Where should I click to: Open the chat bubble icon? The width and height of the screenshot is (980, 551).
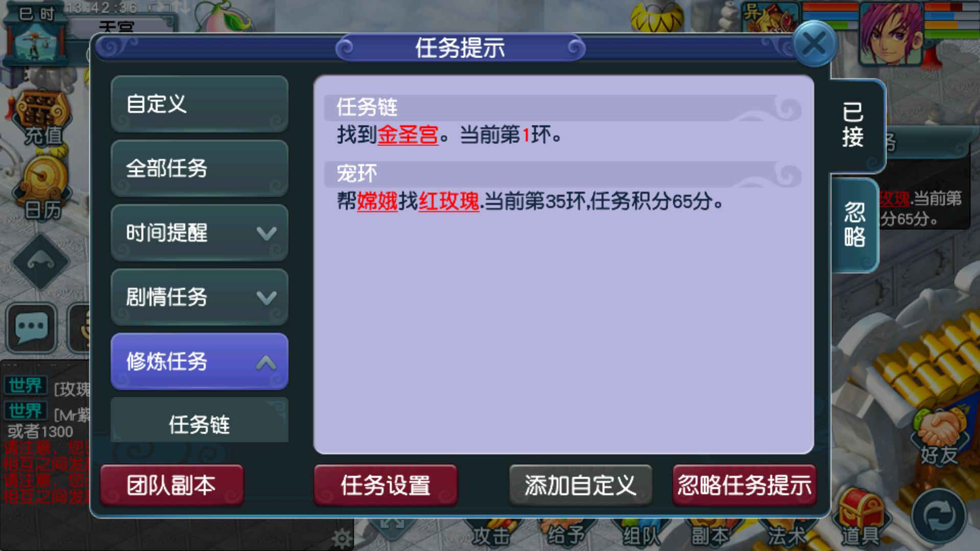point(32,328)
